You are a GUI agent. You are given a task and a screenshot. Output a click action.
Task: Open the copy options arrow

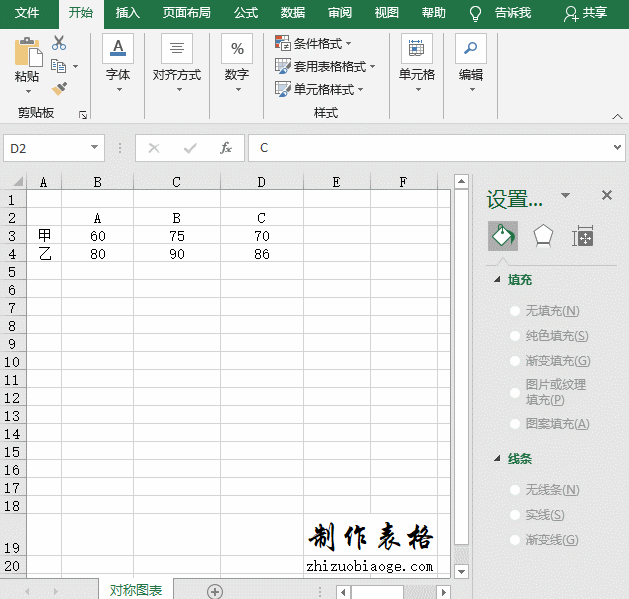[x=75, y=66]
